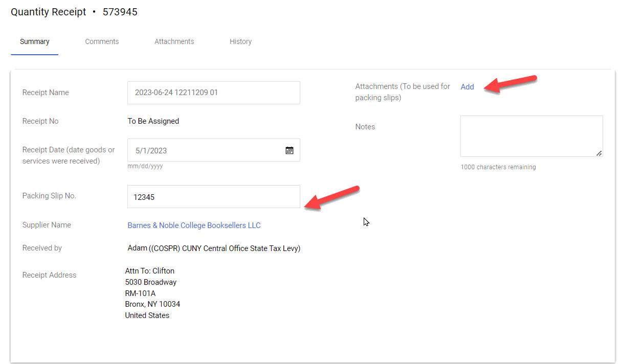Click the Receipt Address details

tap(152, 293)
